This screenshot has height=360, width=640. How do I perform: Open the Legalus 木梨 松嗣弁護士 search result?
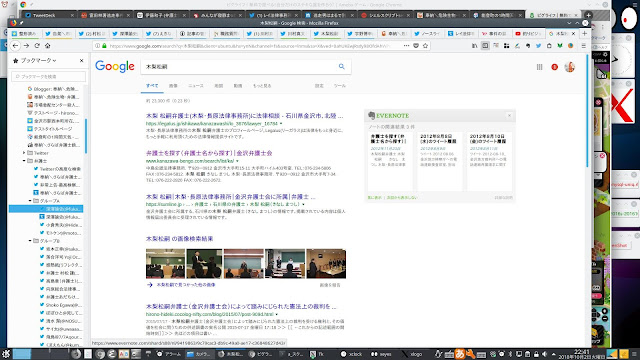click(x=244, y=116)
